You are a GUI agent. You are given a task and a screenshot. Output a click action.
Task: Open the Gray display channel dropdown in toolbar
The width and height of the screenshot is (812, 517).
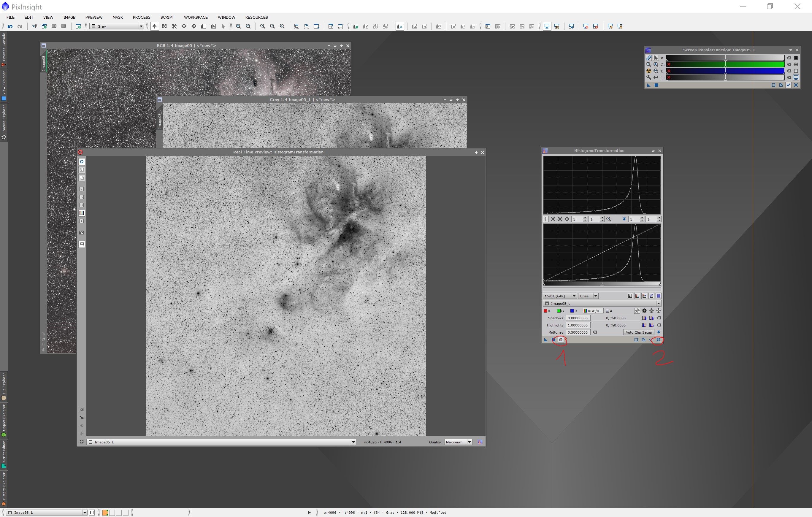[x=117, y=26]
